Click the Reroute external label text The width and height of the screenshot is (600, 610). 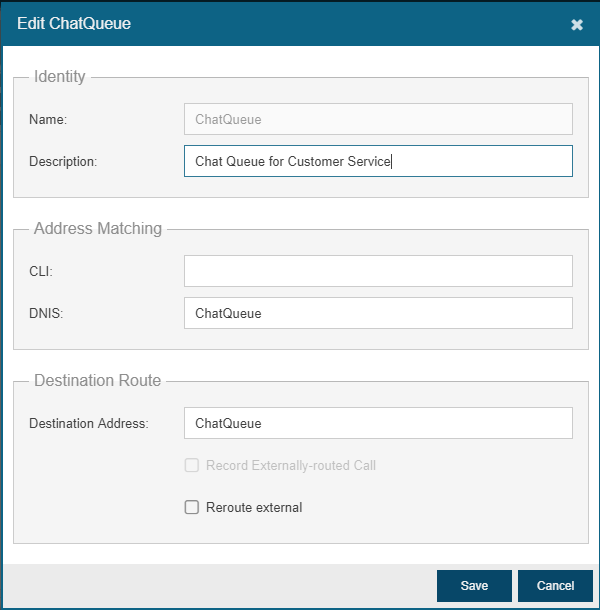[x=254, y=508]
